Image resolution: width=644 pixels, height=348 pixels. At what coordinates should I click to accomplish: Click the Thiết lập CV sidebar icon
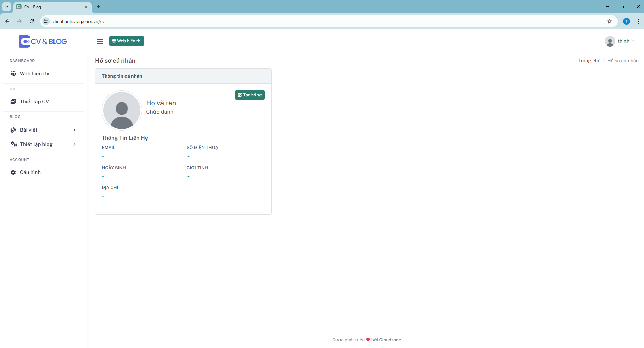[x=13, y=102]
